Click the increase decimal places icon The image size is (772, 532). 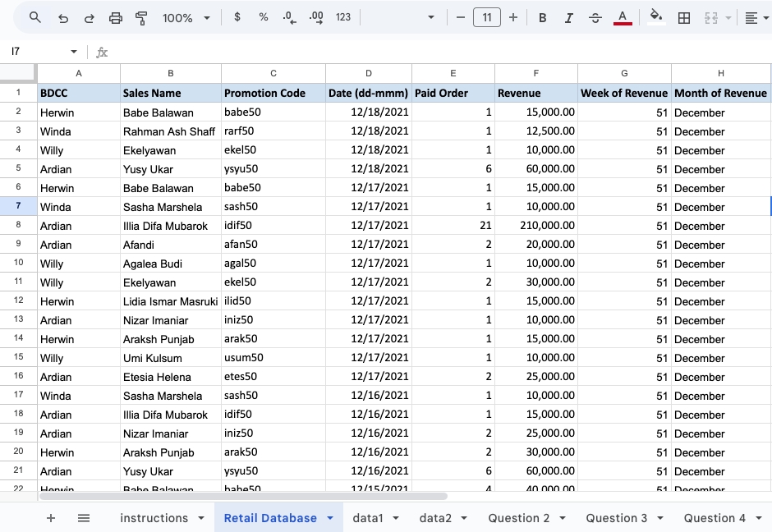pos(315,16)
